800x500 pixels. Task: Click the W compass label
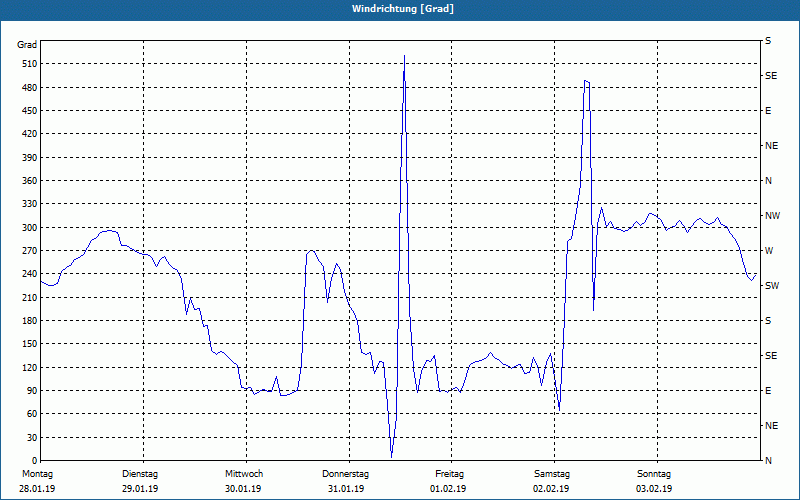(769, 251)
